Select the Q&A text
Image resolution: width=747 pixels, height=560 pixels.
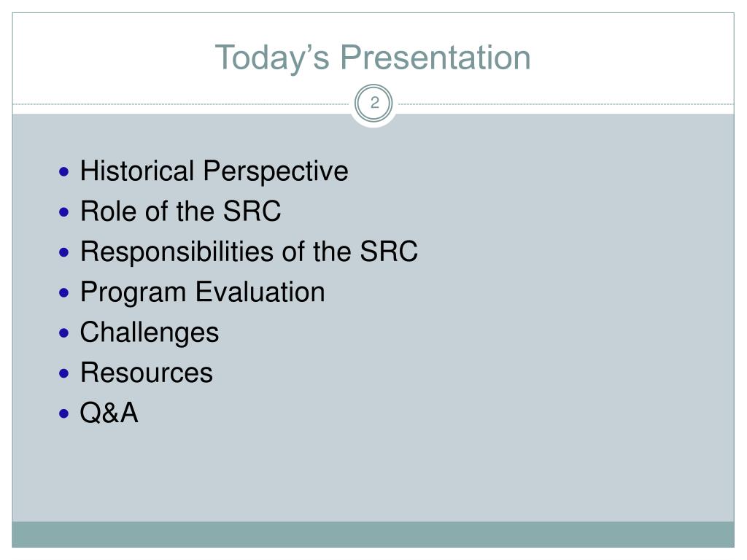coord(109,413)
